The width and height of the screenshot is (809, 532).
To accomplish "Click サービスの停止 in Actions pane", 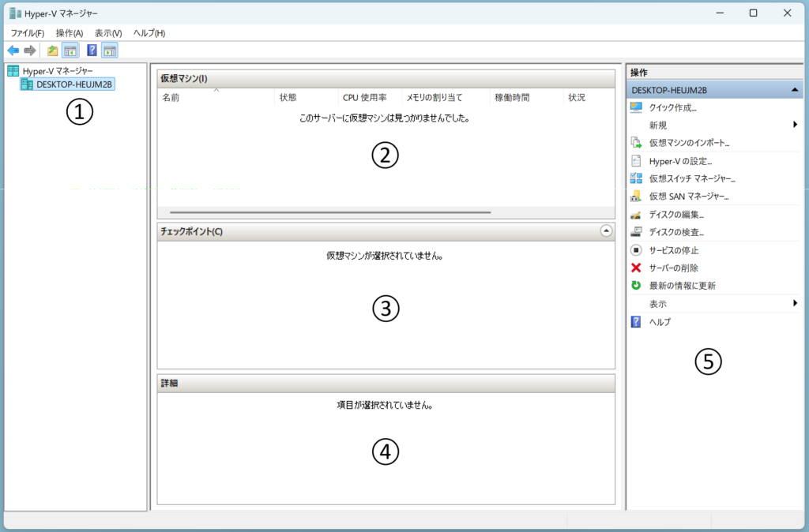I will point(673,250).
